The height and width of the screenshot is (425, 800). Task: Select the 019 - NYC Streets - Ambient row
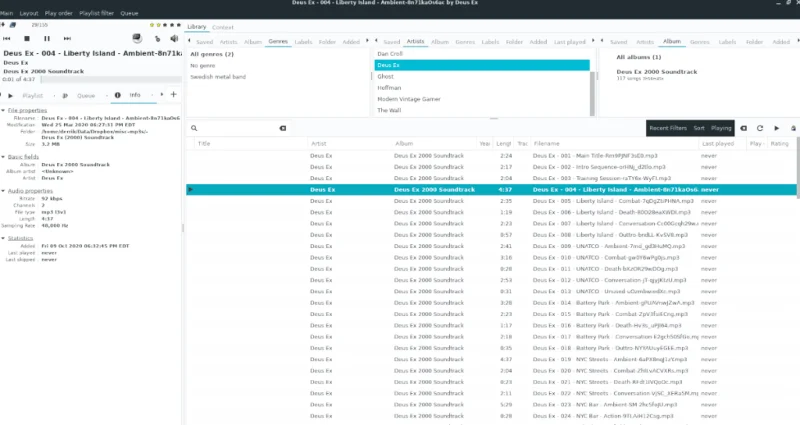(490, 359)
